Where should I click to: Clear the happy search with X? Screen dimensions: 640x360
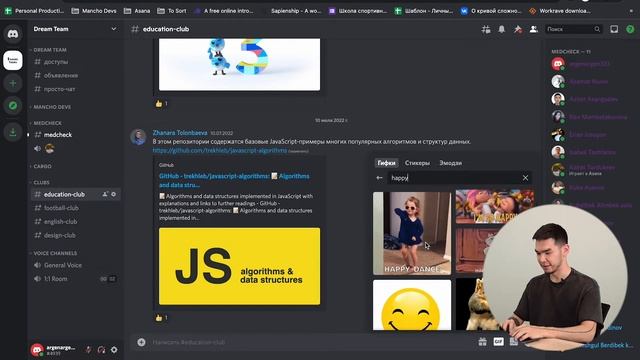click(x=525, y=178)
